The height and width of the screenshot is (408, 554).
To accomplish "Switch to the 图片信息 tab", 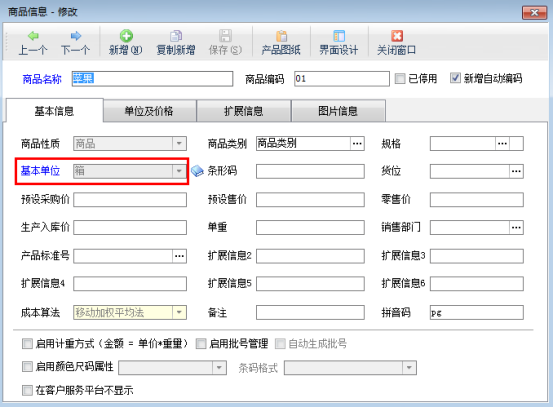I will pyautogui.click(x=338, y=111).
